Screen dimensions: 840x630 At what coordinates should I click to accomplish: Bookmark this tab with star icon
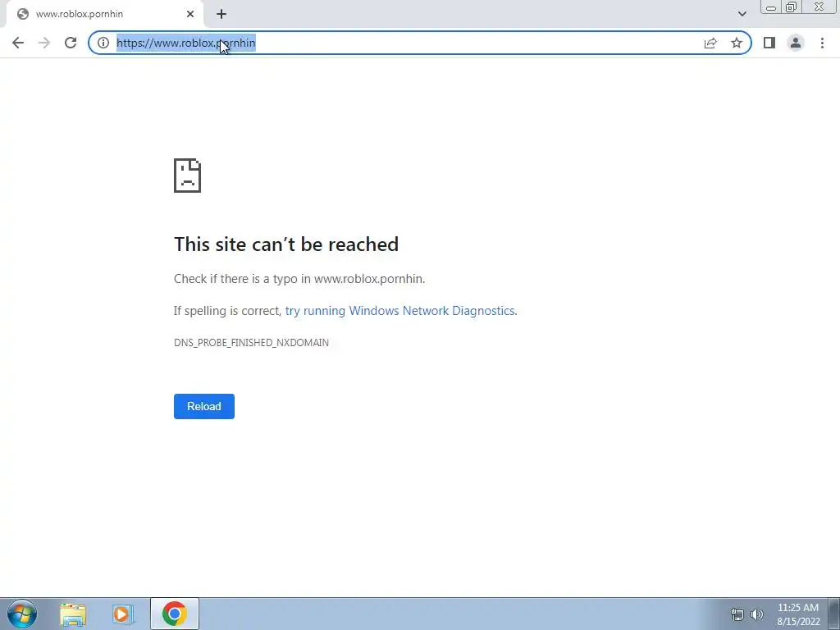tap(737, 43)
